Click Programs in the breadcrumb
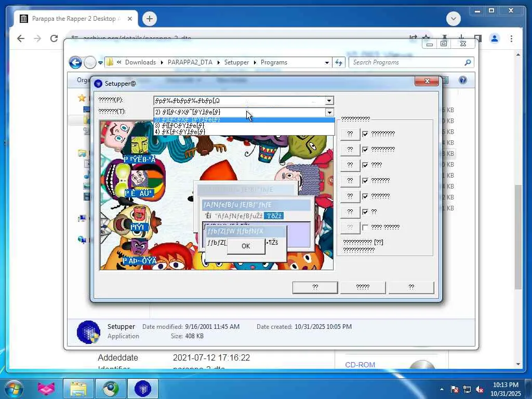 (x=274, y=62)
